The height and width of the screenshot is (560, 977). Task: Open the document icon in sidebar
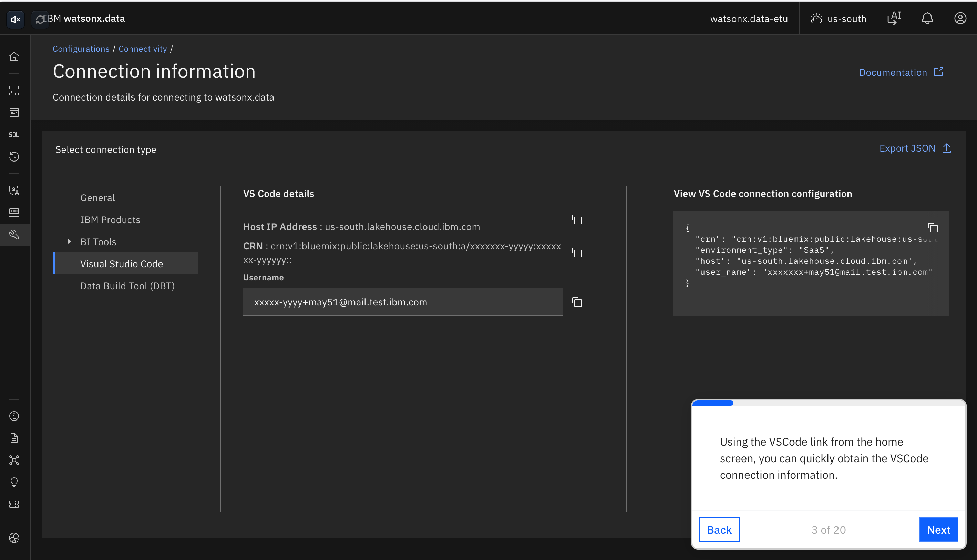[x=14, y=438]
